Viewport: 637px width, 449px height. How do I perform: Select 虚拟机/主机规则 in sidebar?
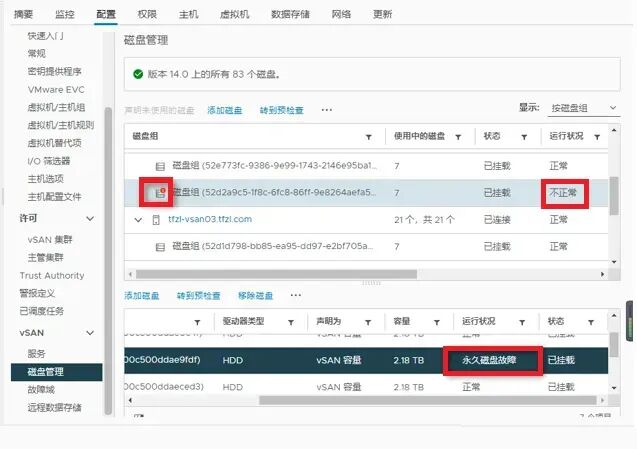click(61, 125)
